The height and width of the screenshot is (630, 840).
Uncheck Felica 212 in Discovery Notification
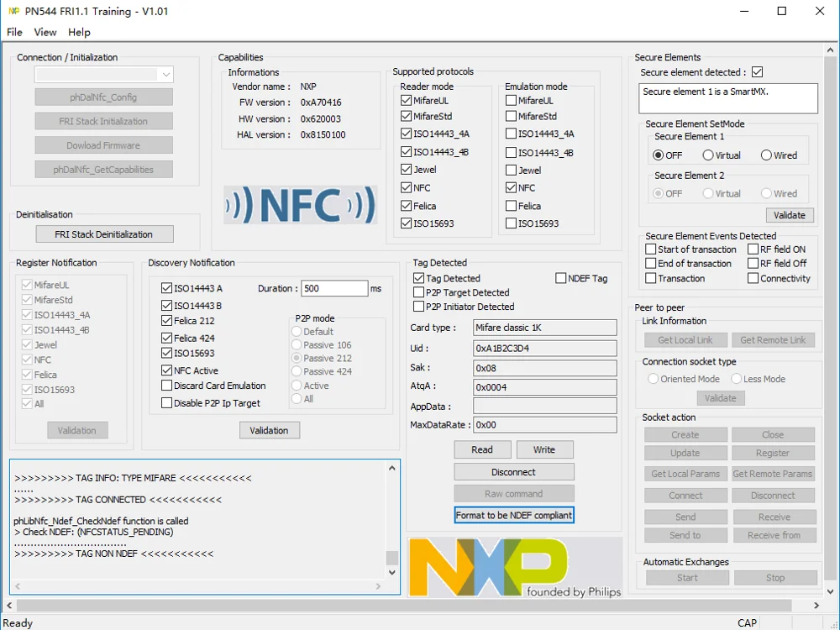(x=166, y=321)
